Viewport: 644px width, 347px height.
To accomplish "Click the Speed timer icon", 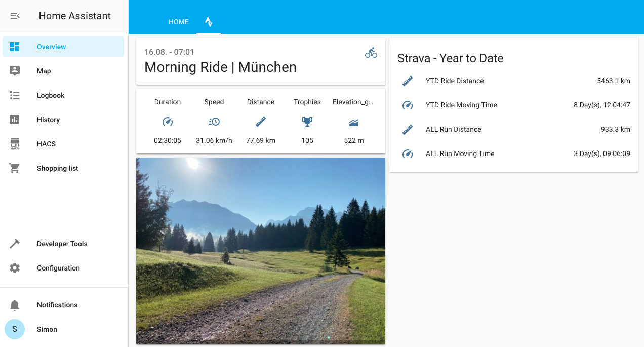I will click(x=214, y=122).
